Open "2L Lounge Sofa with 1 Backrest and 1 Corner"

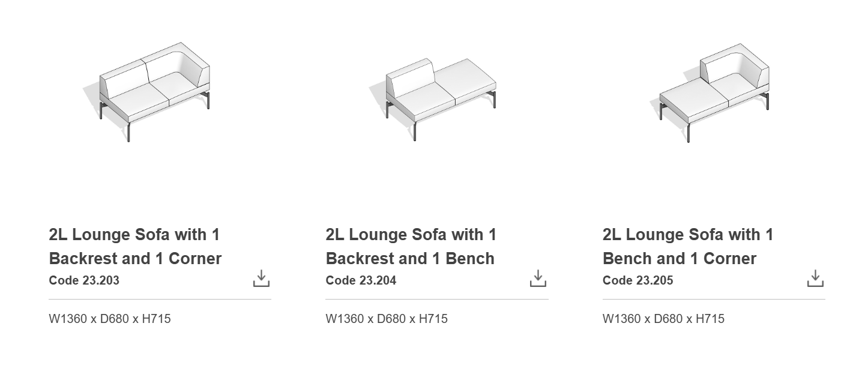click(135, 246)
